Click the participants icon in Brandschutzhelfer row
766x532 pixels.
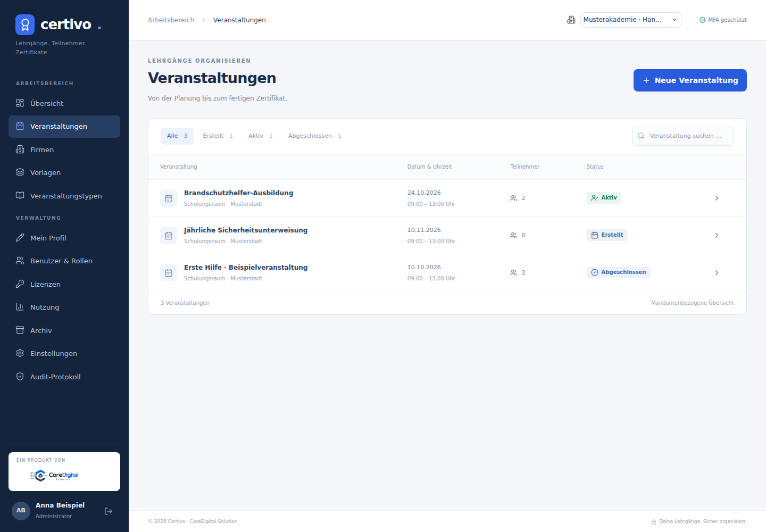point(513,198)
